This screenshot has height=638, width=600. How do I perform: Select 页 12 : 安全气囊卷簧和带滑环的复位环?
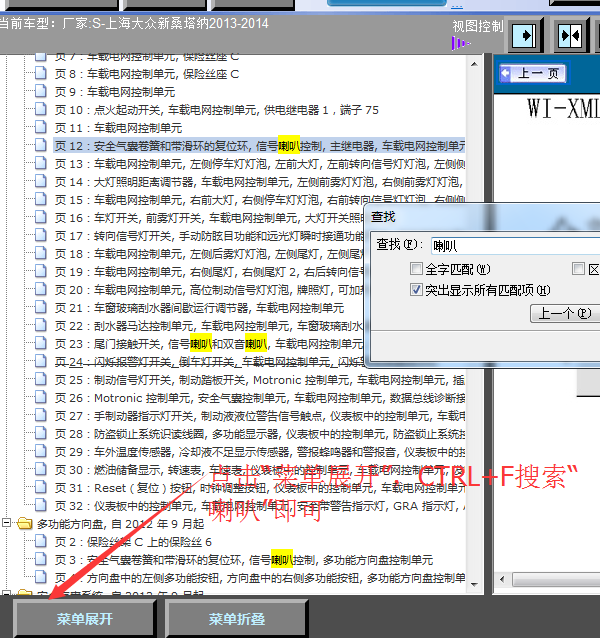pyautogui.click(x=260, y=146)
